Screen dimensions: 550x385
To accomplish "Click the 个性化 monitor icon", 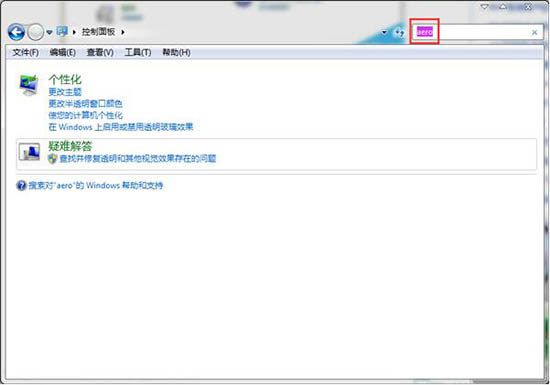I will coord(29,85).
